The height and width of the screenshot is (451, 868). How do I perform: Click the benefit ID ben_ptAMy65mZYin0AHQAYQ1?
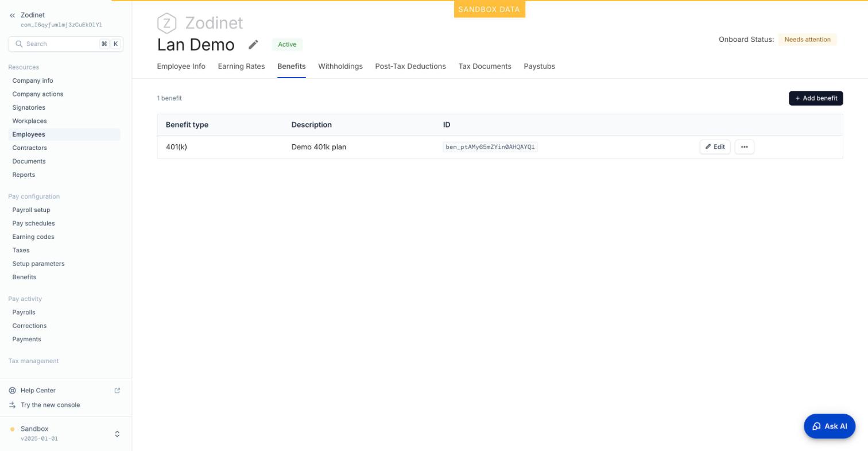coord(490,147)
